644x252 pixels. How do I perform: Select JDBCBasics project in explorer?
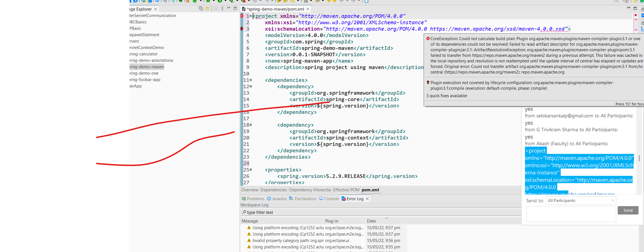[138, 22]
